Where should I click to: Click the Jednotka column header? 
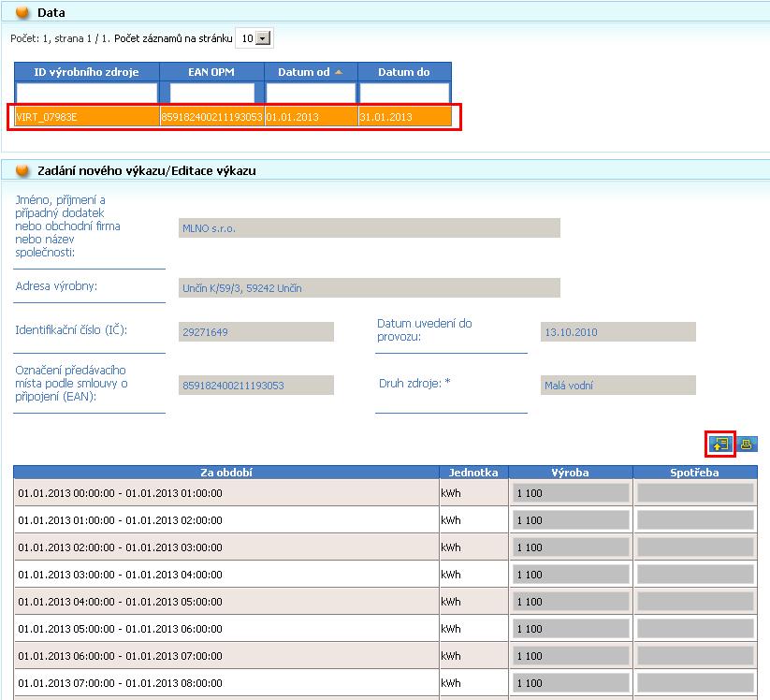point(474,473)
